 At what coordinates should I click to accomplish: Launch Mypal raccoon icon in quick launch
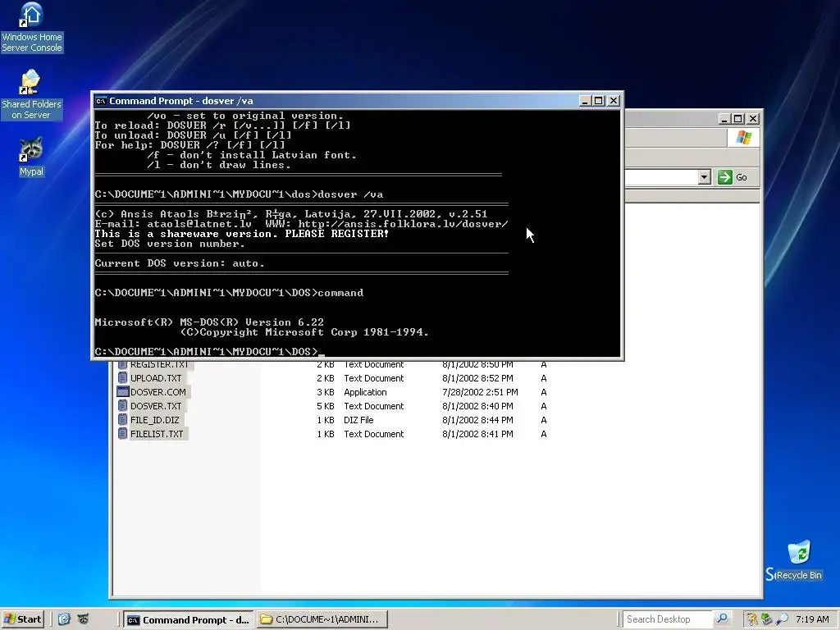(83, 619)
